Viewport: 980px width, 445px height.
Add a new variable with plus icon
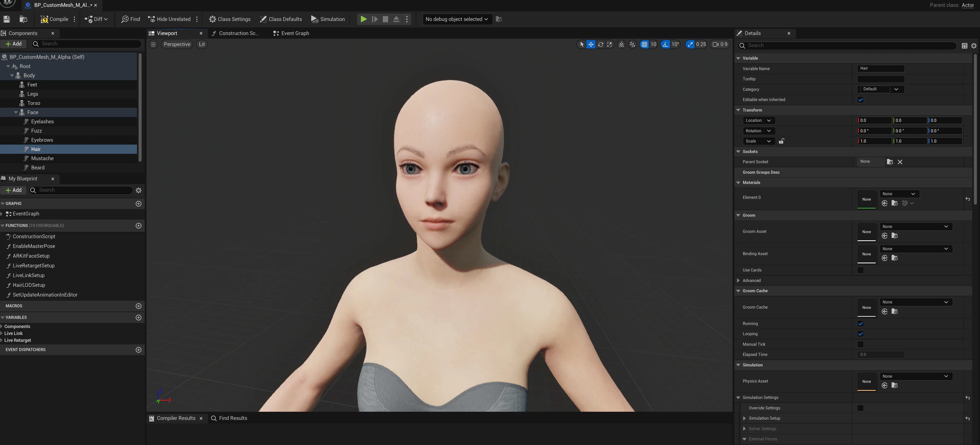(x=139, y=318)
